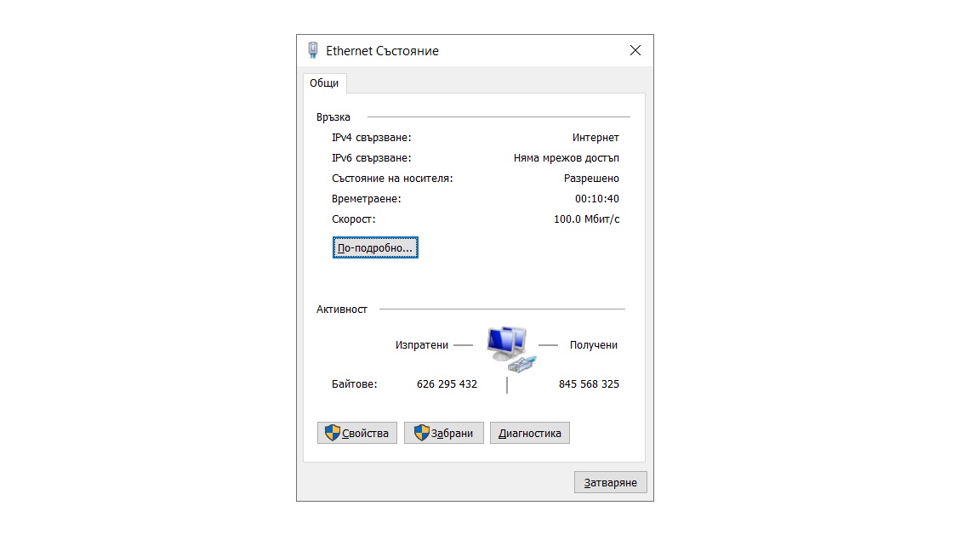Click the Ethernet adapter icon in title bar
Screen dimensions: 980x551
pos(313,51)
